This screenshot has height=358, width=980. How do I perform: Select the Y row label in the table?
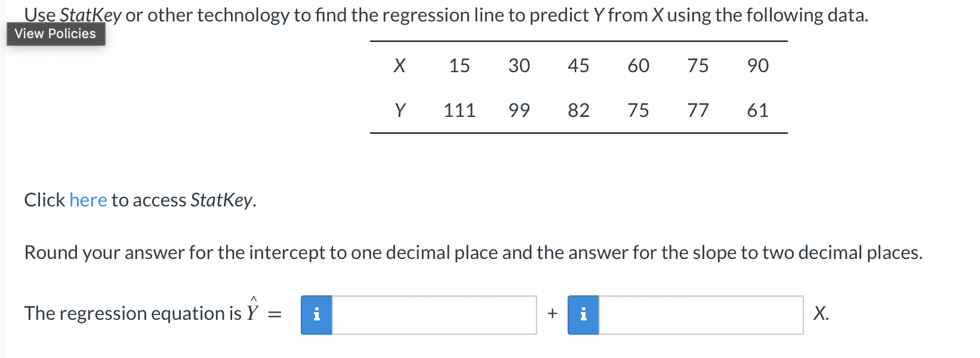pyautogui.click(x=400, y=110)
